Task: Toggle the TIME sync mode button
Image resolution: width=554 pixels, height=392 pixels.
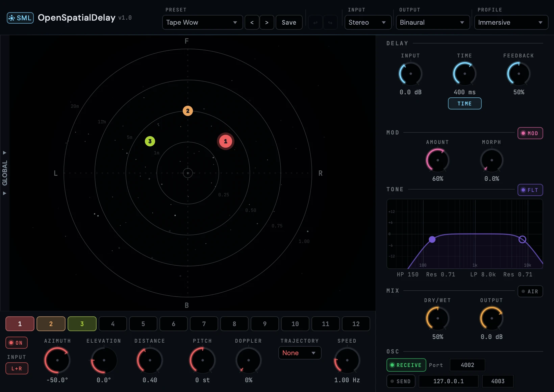Action: point(464,103)
